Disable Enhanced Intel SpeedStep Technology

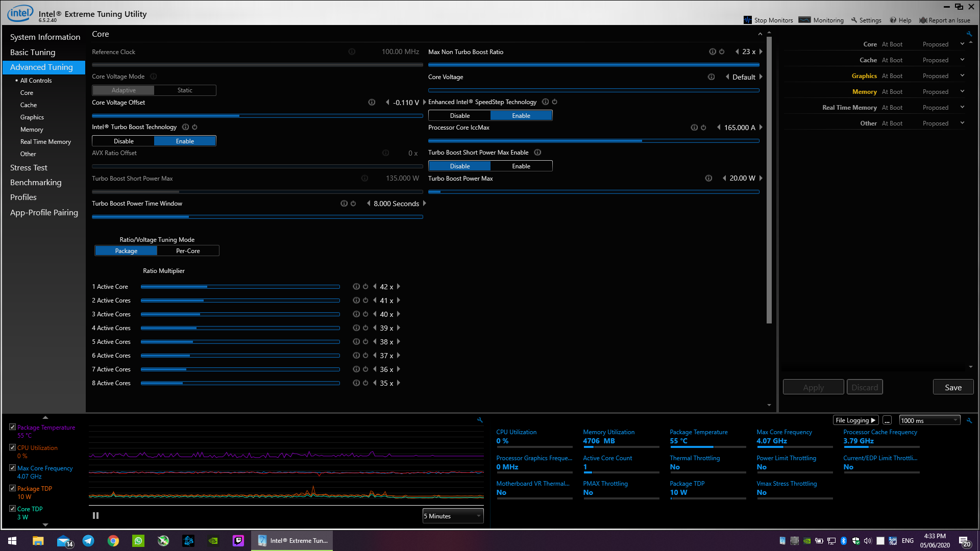point(460,116)
